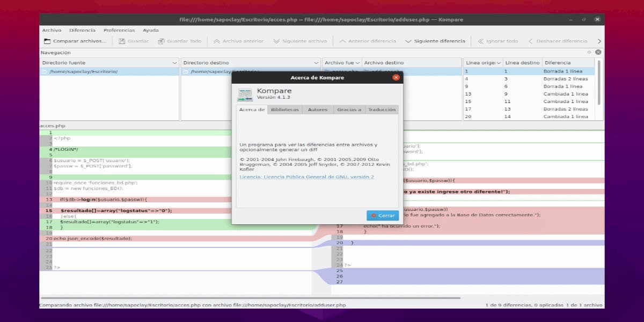Close the Navegación panel with its X icon
This screenshot has height=322, width=644.
coord(598,52)
